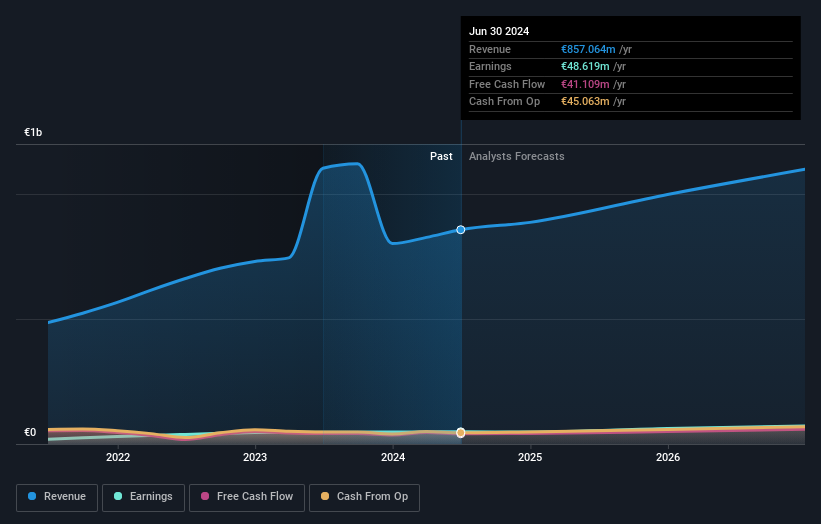This screenshot has height=524, width=821.
Task: Click the revenue value €857.064m
Action: 588,49
